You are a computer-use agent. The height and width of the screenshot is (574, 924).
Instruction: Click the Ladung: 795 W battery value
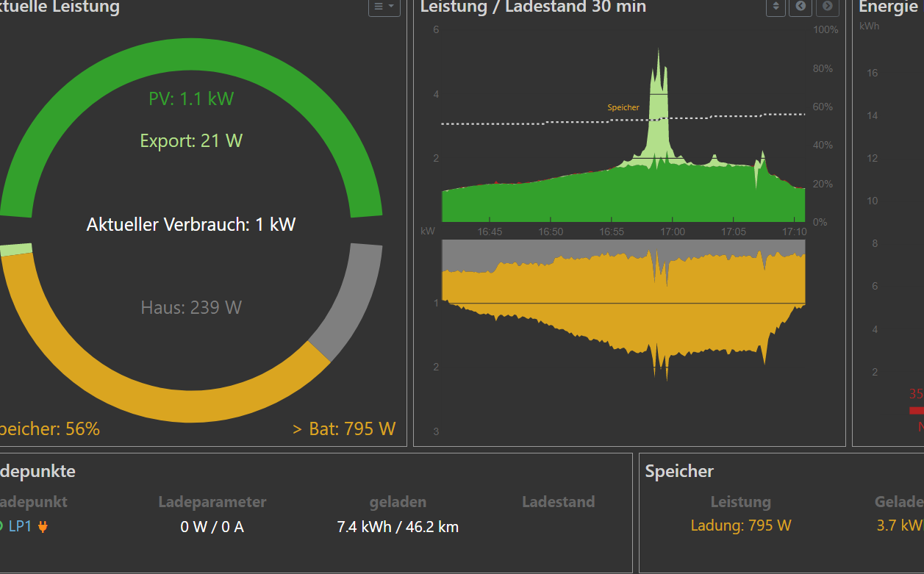(x=740, y=525)
